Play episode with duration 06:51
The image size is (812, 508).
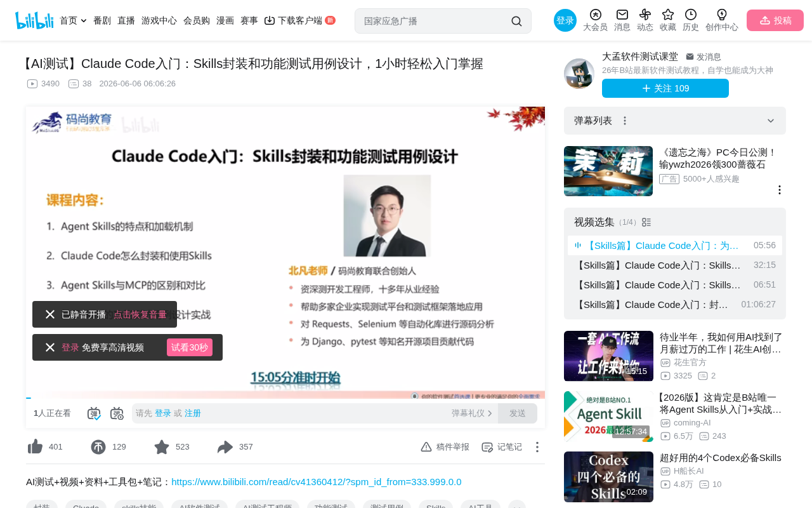675,284
